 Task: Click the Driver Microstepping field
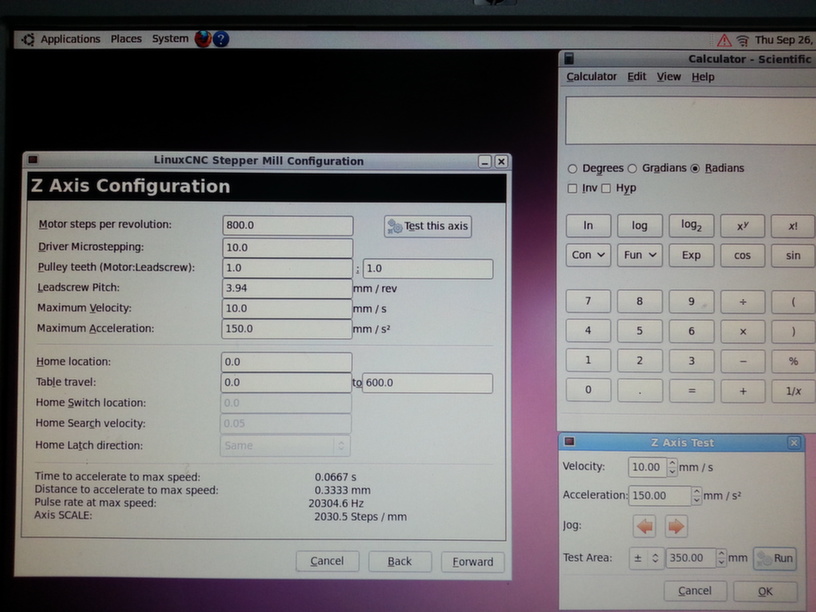click(x=288, y=247)
